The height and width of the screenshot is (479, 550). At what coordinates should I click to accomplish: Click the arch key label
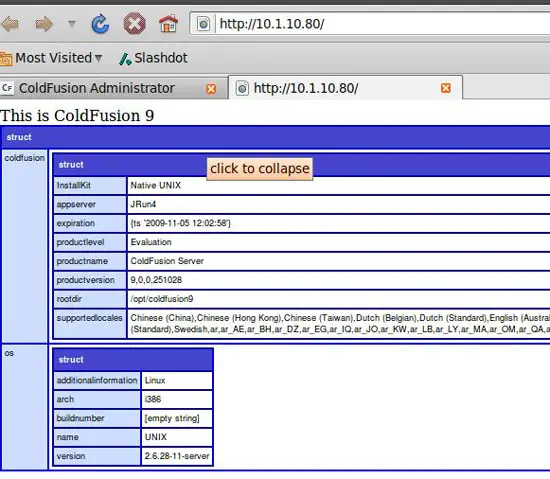(x=65, y=399)
